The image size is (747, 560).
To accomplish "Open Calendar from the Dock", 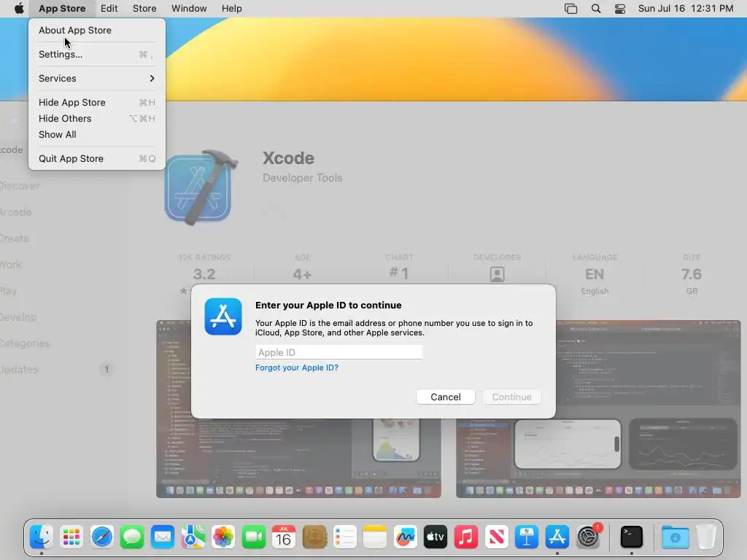I will 284,537.
